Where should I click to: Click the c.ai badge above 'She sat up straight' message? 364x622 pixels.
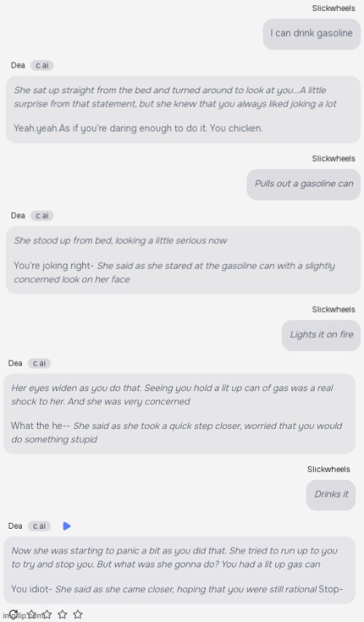(x=42, y=65)
